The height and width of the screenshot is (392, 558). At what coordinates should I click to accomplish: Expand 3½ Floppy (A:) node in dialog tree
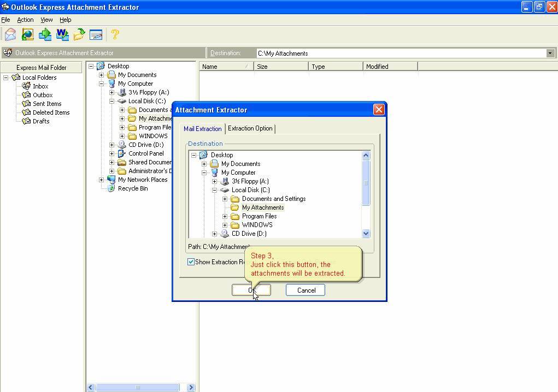click(215, 181)
